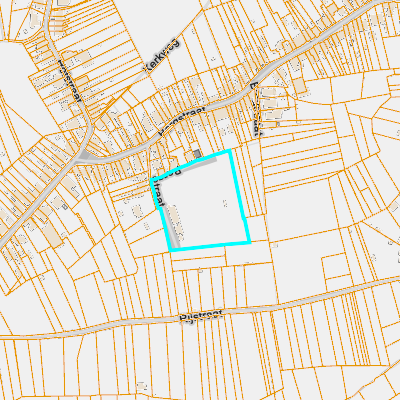Select the cyan-outlined highlighted parcel
Image resolution: width=400 pixels, height=400 pixels.
click(x=202, y=201)
